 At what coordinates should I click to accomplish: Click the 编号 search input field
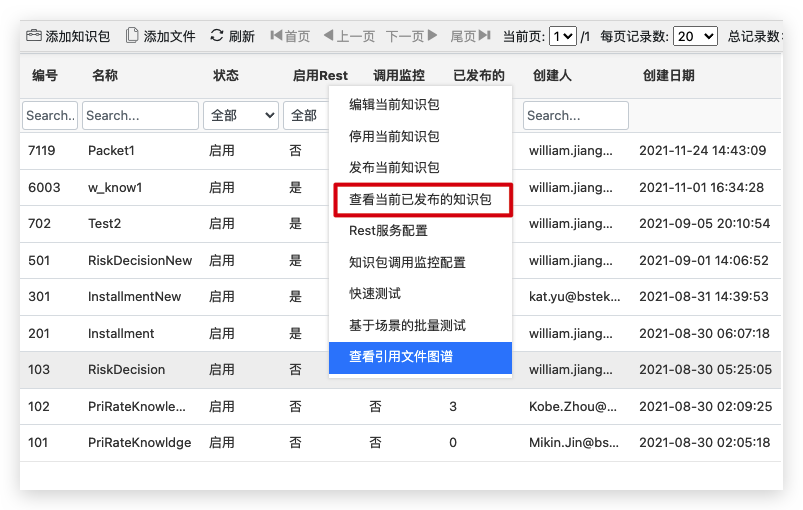point(50,115)
